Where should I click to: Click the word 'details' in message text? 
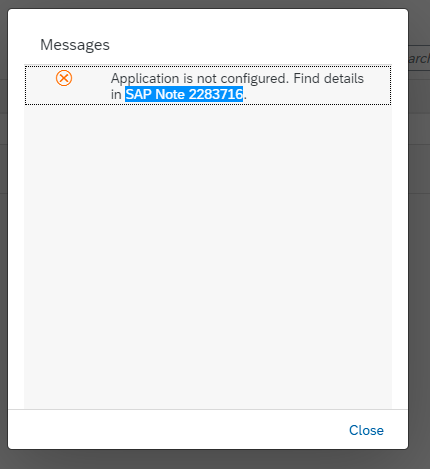pyautogui.click(x=344, y=79)
